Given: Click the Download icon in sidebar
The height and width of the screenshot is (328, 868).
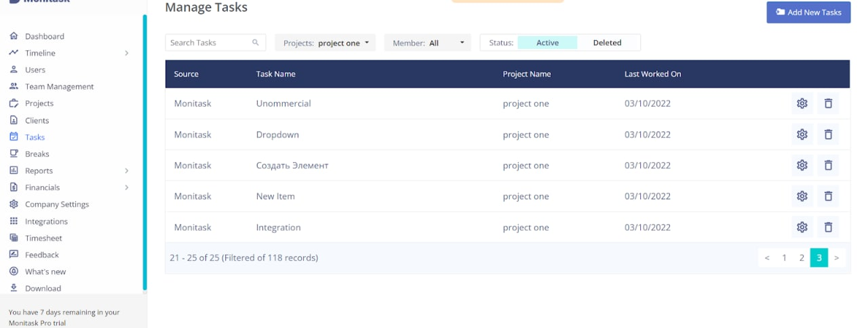Looking at the screenshot, I should pos(14,288).
